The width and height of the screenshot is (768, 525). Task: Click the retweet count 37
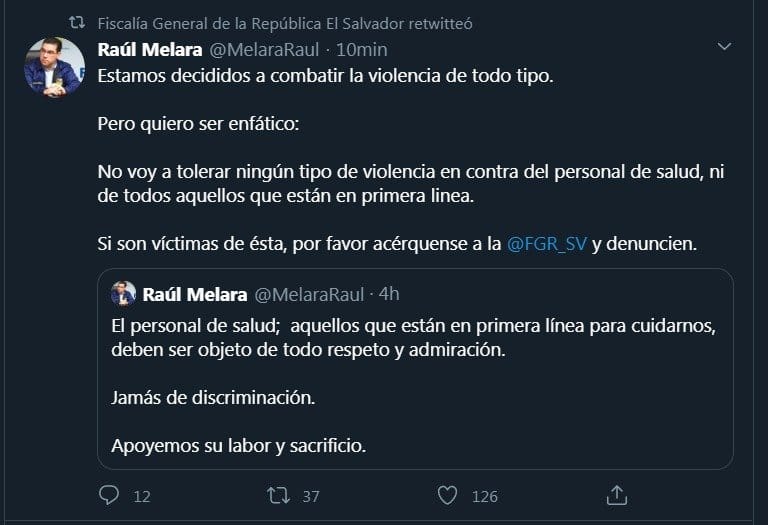(x=310, y=496)
